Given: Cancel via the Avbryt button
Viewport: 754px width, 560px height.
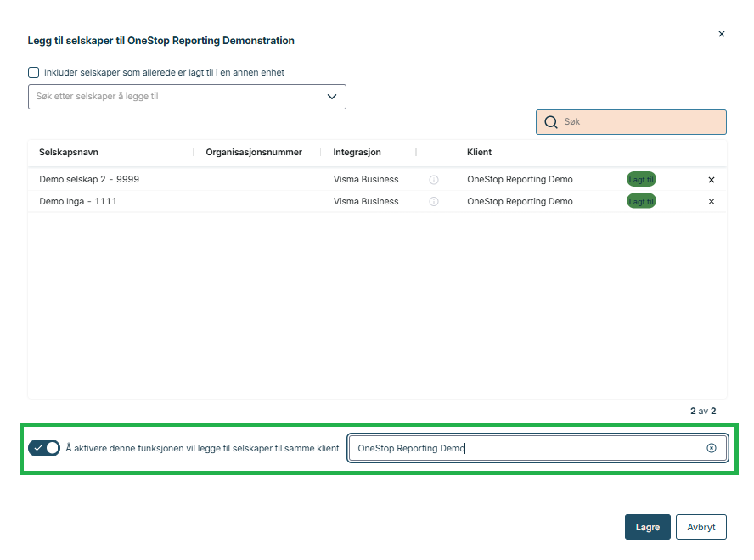Looking at the screenshot, I should pyautogui.click(x=701, y=526).
